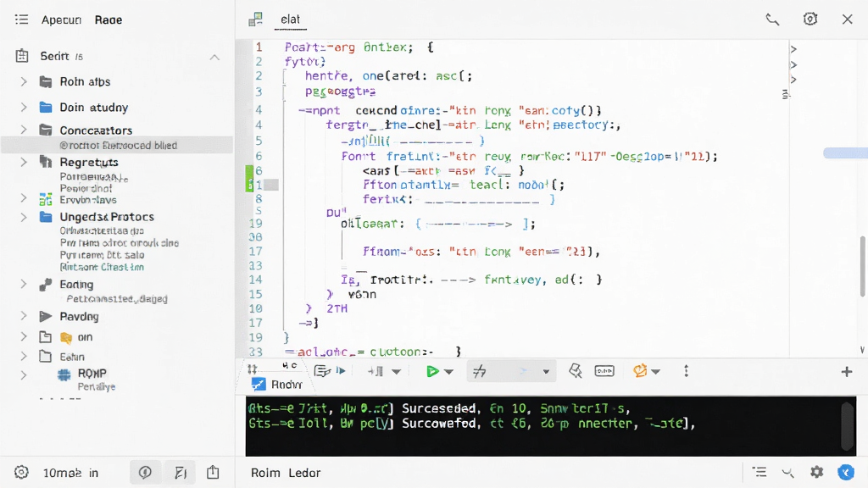
Task: Expand the Regretuts node arrow
Action: coord(24,162)
